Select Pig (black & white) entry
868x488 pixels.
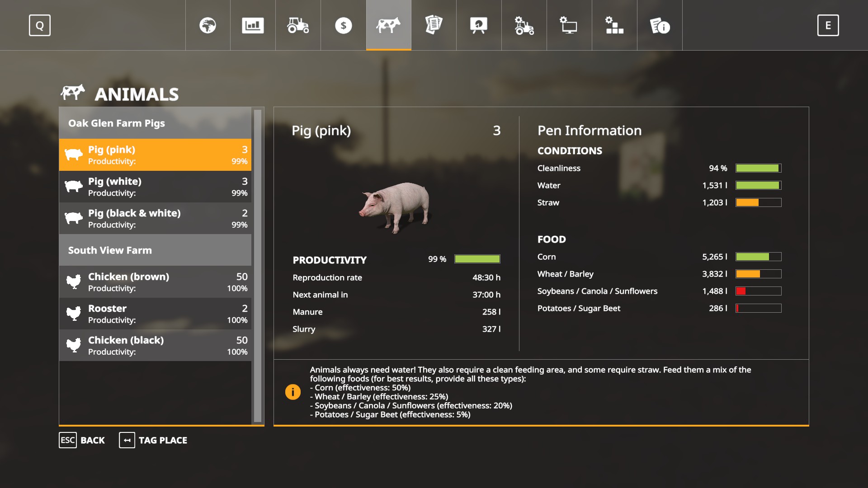click(x=155, y=218)
